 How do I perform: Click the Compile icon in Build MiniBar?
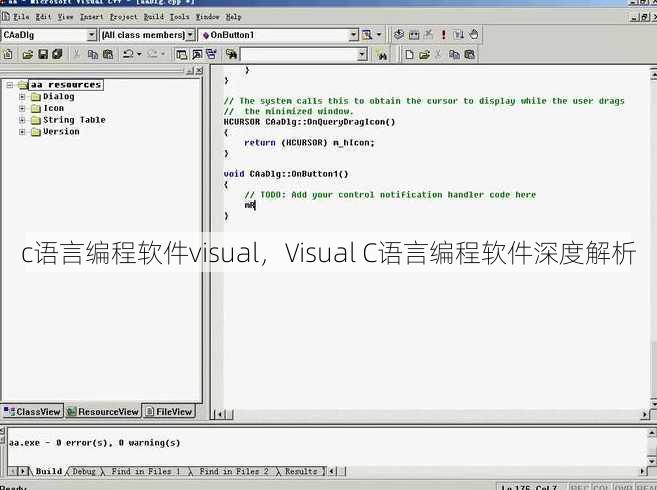(x=398, y=35)
